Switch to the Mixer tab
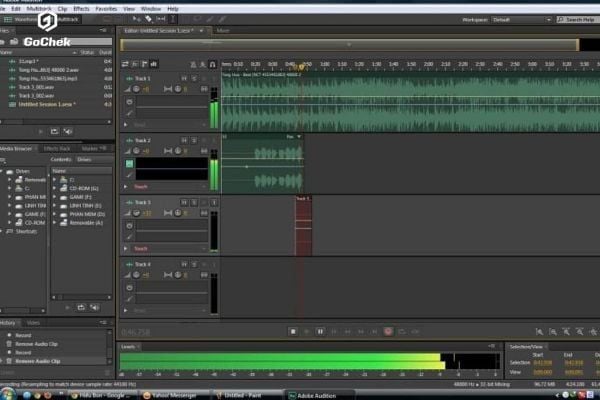Viewport: 600px width, 400px height. click(222, 30)
